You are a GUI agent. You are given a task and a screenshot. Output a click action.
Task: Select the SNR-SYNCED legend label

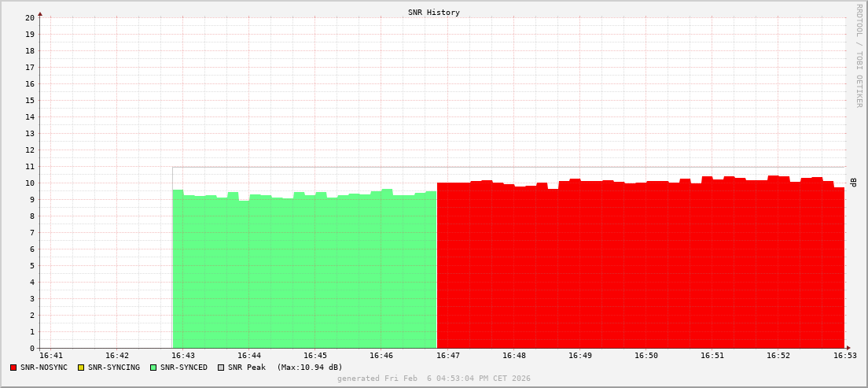point(183,368)
